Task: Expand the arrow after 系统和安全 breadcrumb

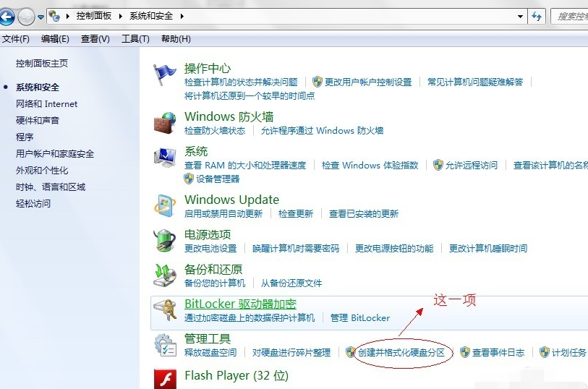Action: [182, 16]
